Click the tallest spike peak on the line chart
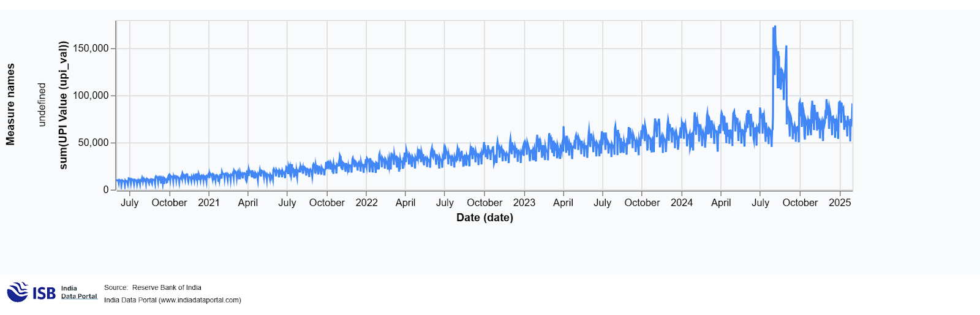 [x=775, y=27]
